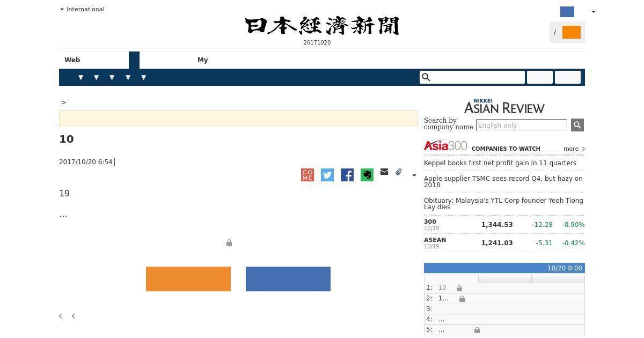Open the fourth navy menu dropdown arrow
Screen dimensions: 644x338
(128, 77)
